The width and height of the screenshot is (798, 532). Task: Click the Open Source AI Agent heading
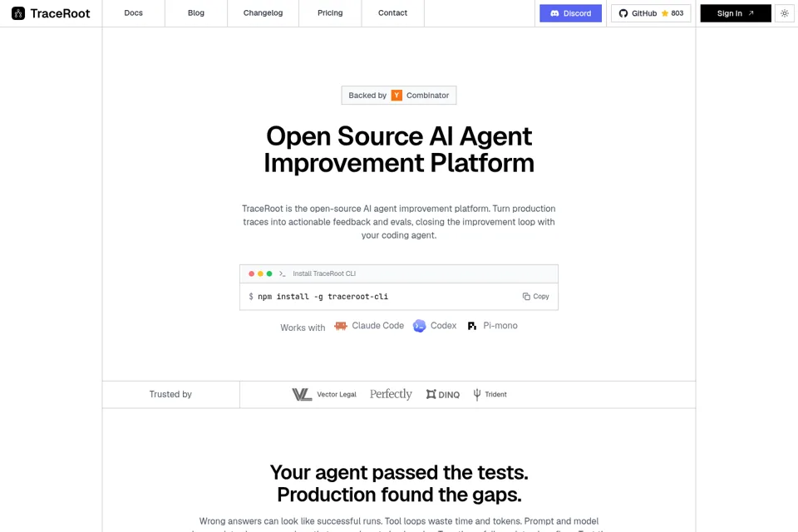(399, 150)
